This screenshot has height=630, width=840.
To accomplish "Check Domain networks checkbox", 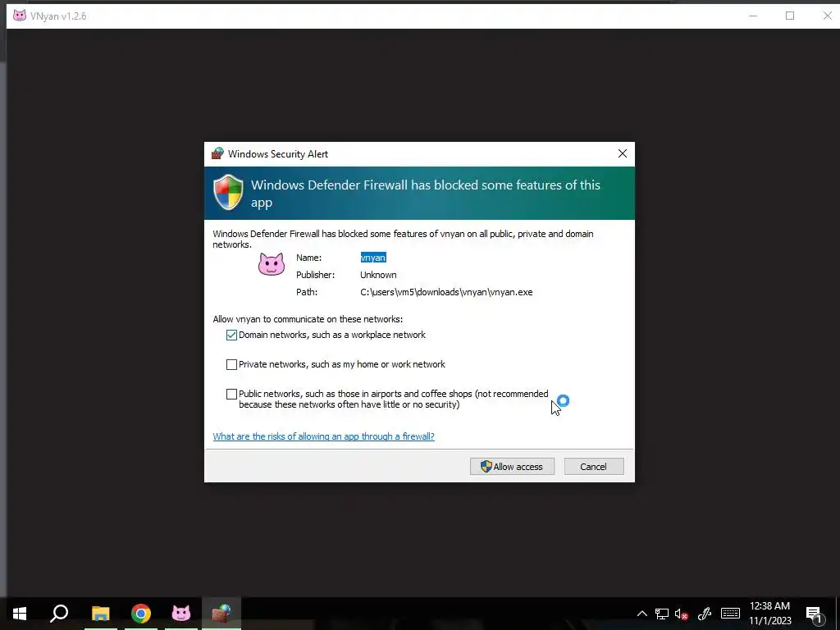I will coord(231,335).
